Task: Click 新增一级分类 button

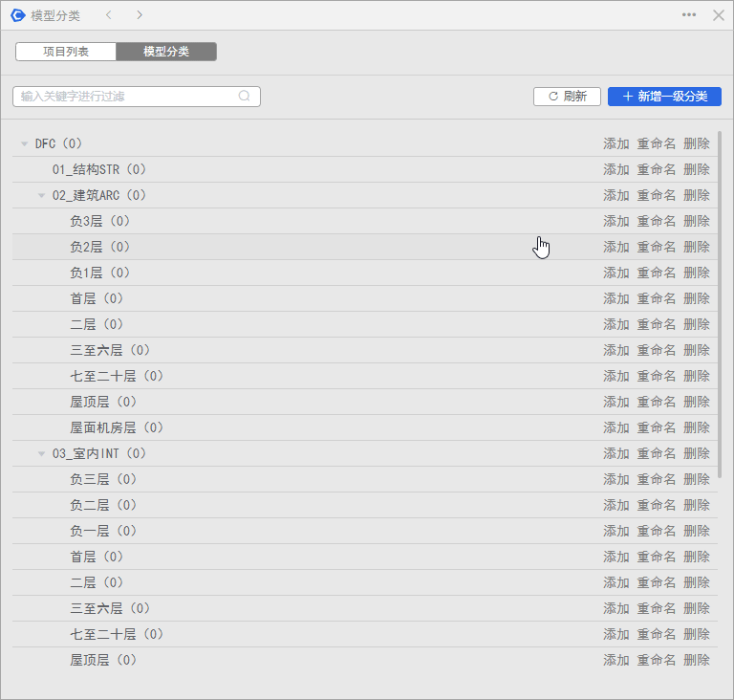Action: [x=664, y=97]
